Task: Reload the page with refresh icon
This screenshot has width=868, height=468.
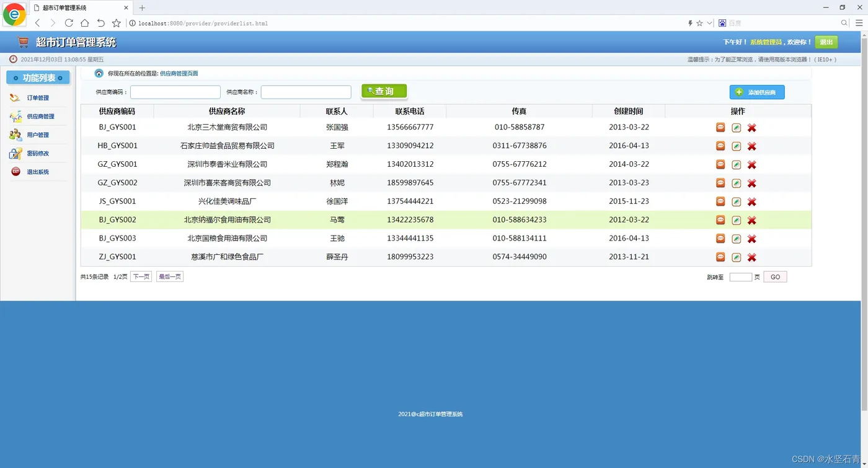Action: 69,23
